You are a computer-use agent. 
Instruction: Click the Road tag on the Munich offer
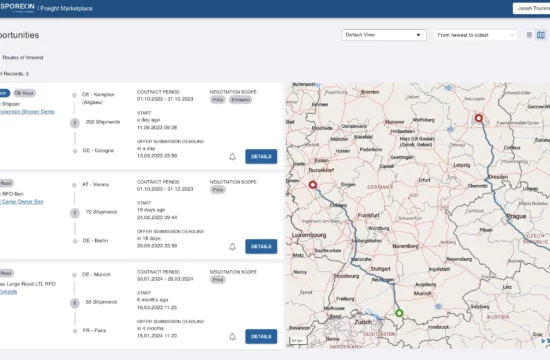click(x=6, y=273)
